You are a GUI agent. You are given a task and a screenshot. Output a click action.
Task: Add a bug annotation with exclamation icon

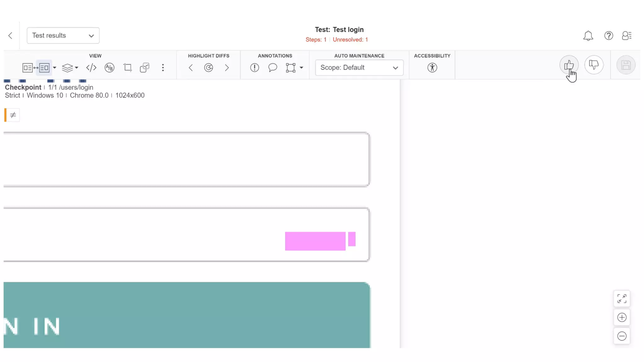pos(254,68)
